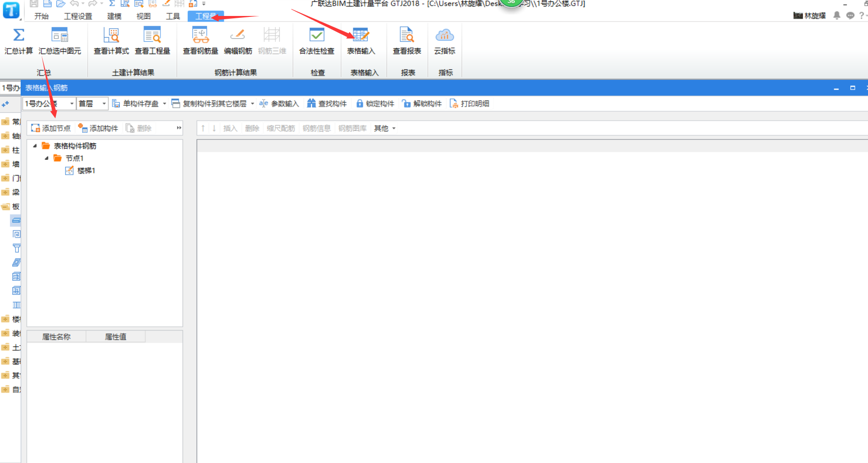Open the help question mark icon
Image resolution: width=868 pixels, height=463 pixels.
[861, 15]
